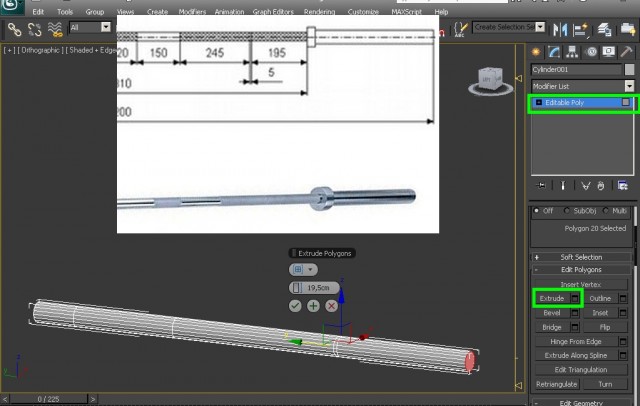The height and width of the screenshot is (406, 640).
Task: Collapse the Edit Polygons rollout
Action: (581, 270)
